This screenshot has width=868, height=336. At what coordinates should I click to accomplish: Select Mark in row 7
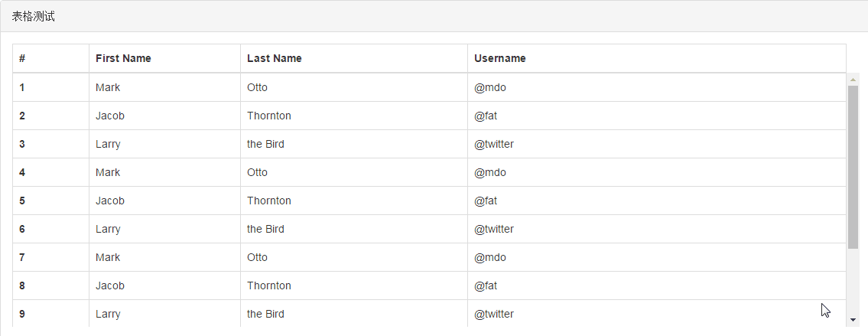[x=107, y=257]
